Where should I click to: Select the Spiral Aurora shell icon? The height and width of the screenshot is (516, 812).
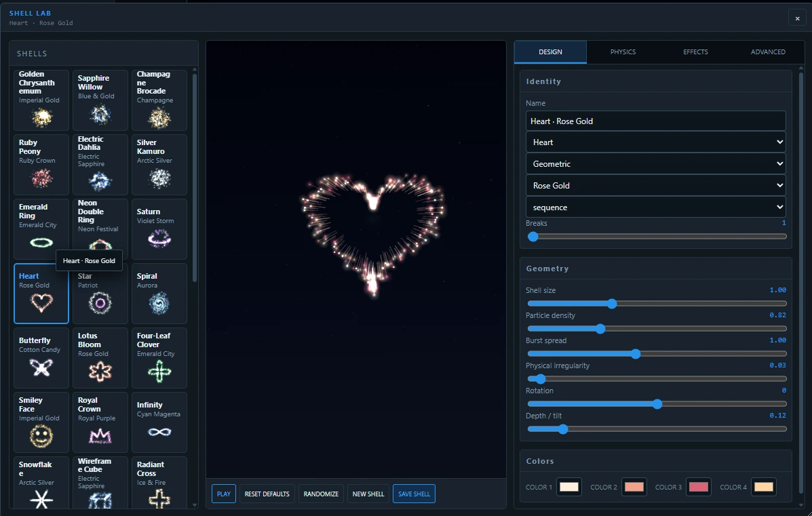159,294
